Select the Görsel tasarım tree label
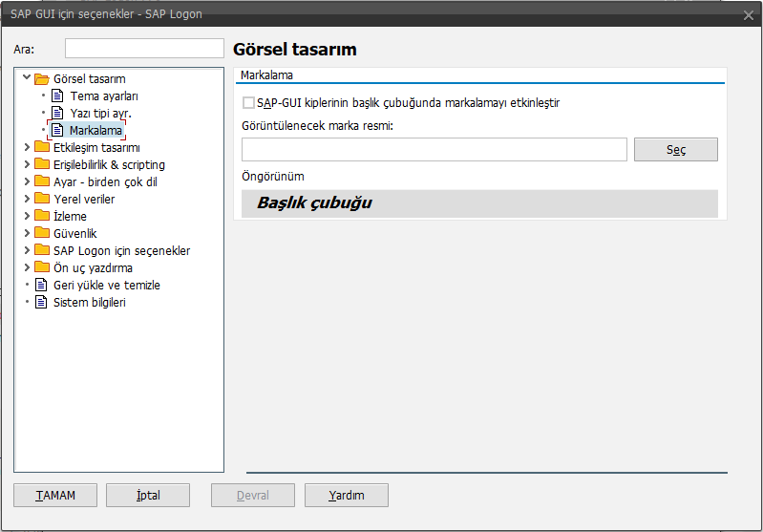 (90, 79)
